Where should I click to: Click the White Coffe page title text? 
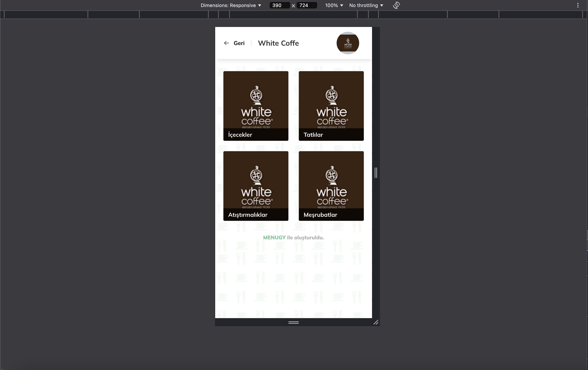tap(278, 43)
